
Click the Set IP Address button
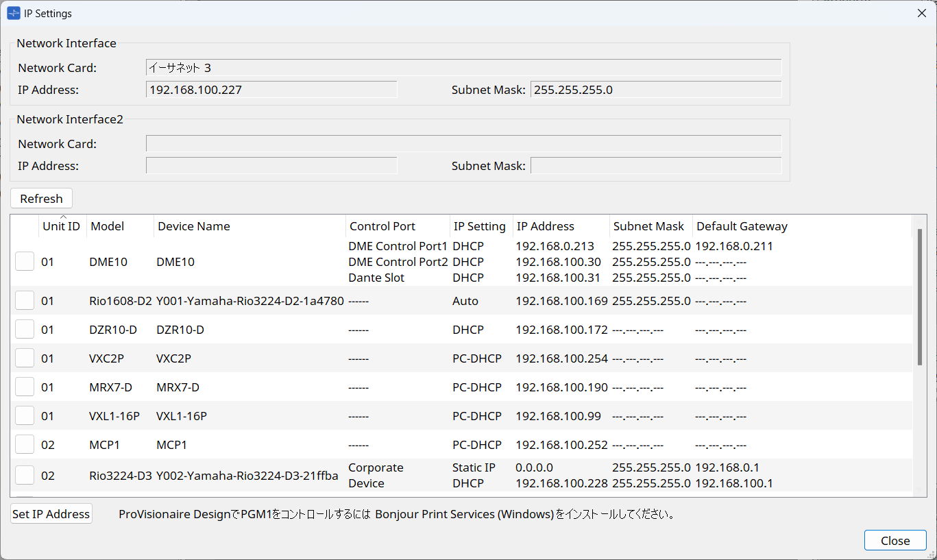click(51, 514)
